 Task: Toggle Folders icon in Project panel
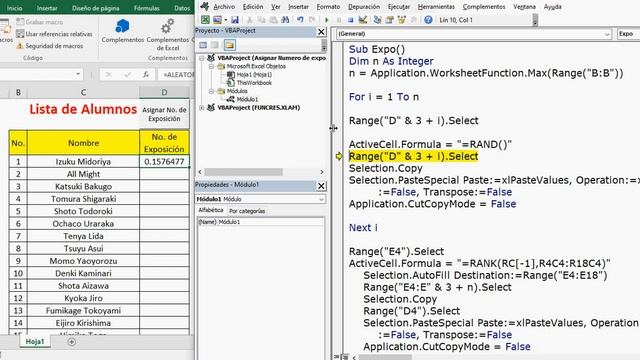click(x=229, y=45)
